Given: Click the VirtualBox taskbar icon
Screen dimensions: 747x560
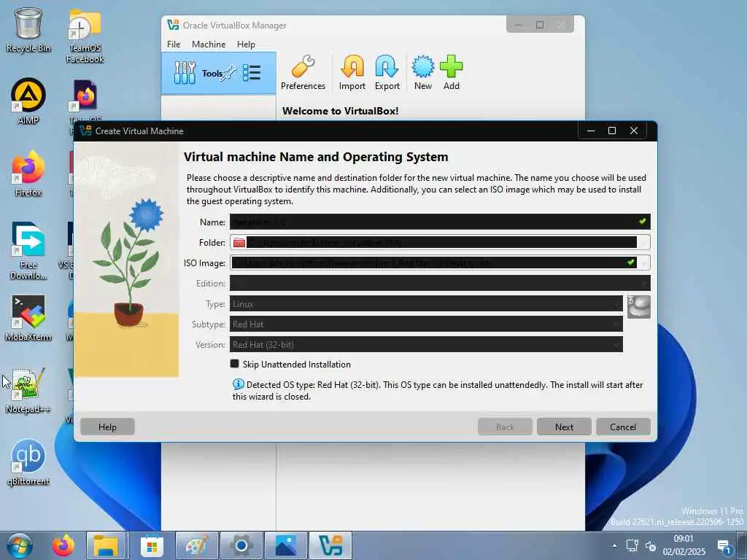Looking at the screenshot, I should click(x=330, y=545).
